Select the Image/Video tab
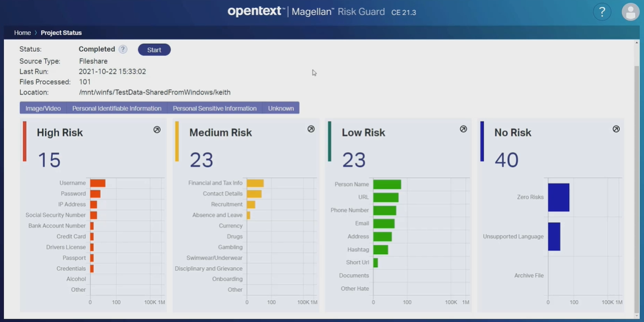Viewport: 644px width, 322px height. coord(43,108)
